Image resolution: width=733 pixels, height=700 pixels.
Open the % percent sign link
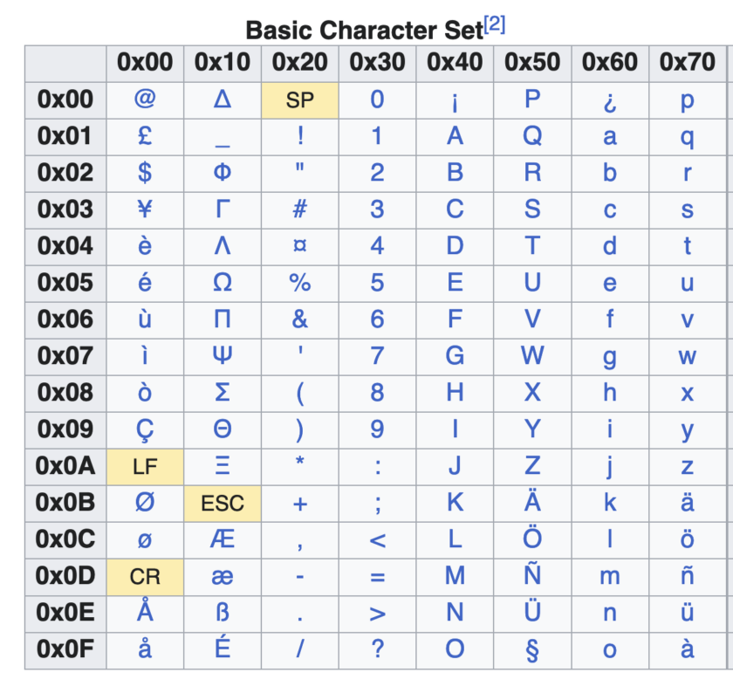(300, 283)
